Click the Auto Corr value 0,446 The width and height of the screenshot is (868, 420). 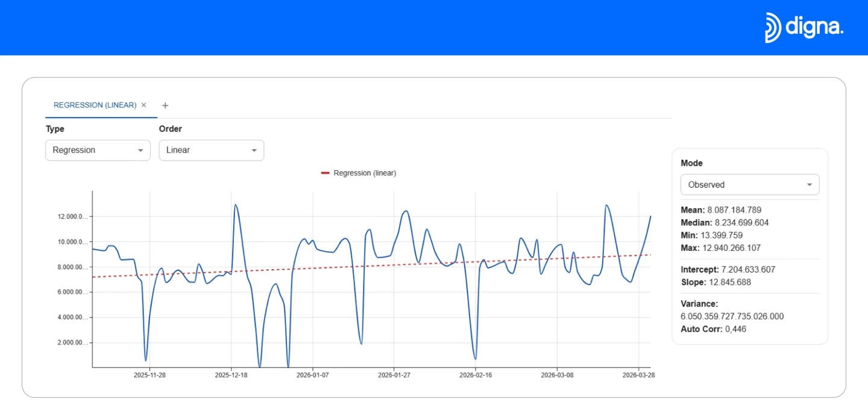(735, 329)
